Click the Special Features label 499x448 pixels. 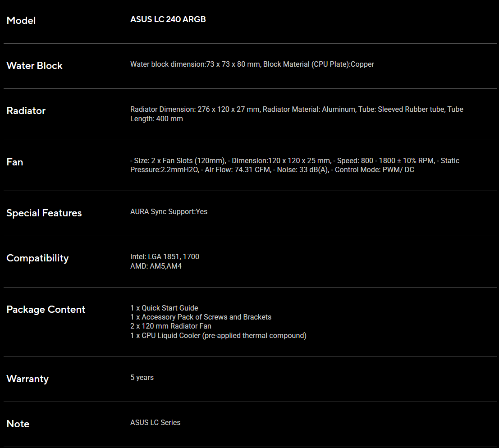44,213
